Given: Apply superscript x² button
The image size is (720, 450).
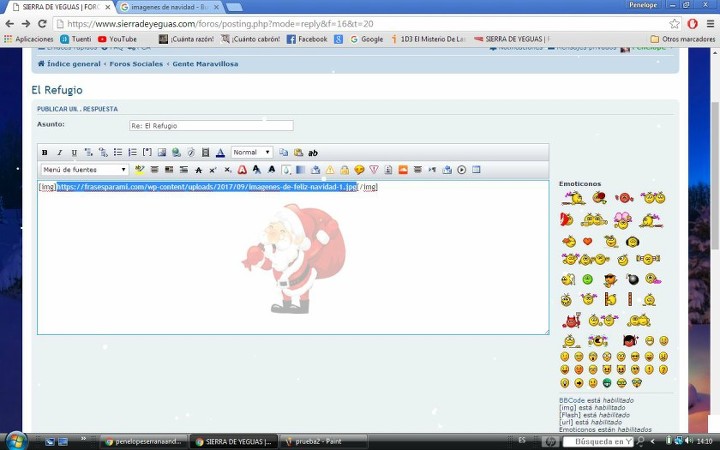Looking at the screenshot, I should (213, 170).
